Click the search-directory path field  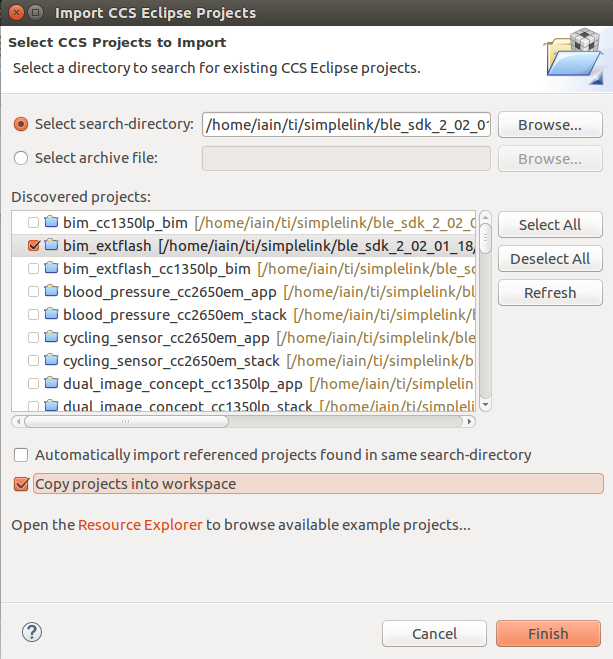pos(346,125)
